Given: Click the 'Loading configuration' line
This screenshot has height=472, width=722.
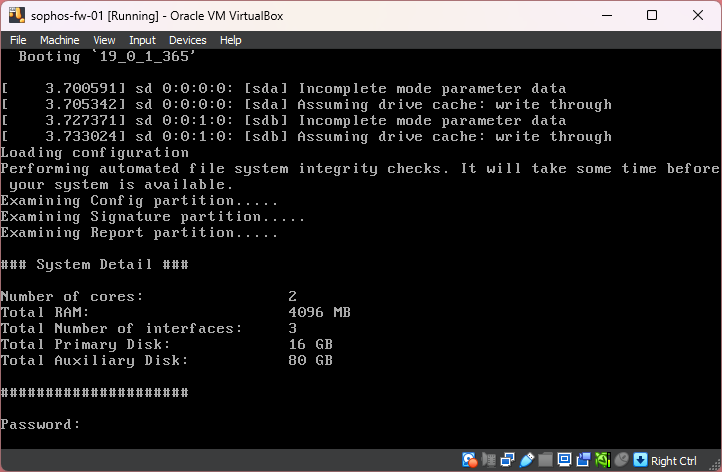Looking at the screenshot, I should (94, 152).
